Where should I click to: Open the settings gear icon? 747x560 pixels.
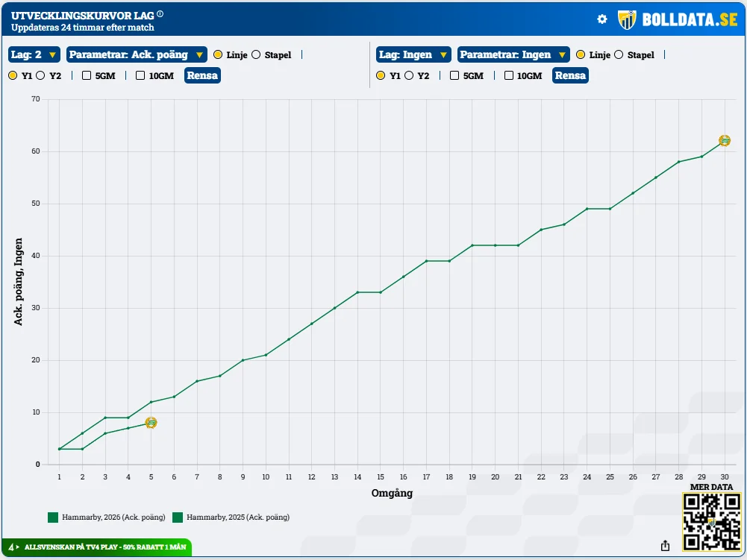(602, 19)
